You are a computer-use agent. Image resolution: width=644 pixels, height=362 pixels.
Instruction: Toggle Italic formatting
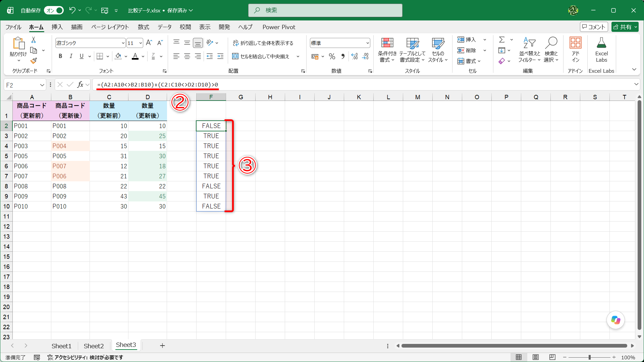(x=71, y=56)
